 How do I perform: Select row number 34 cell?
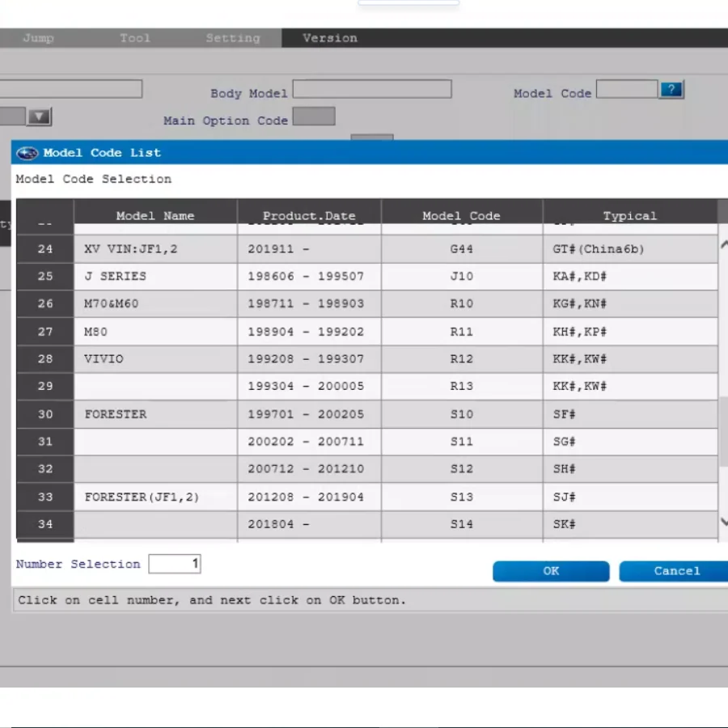tap(45, 524)
